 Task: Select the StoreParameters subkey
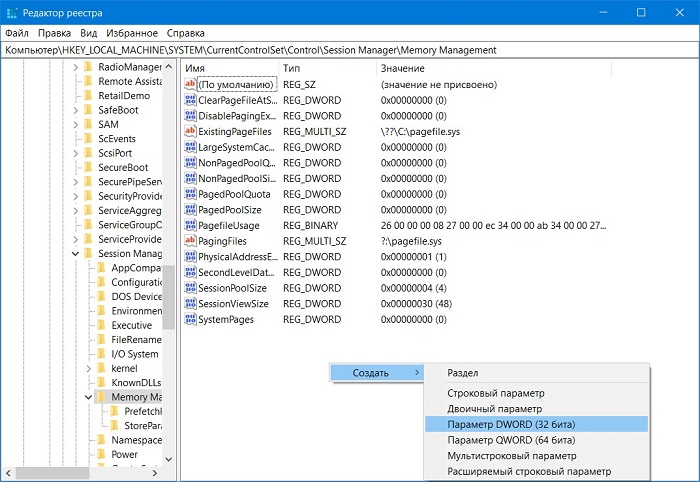143,425
